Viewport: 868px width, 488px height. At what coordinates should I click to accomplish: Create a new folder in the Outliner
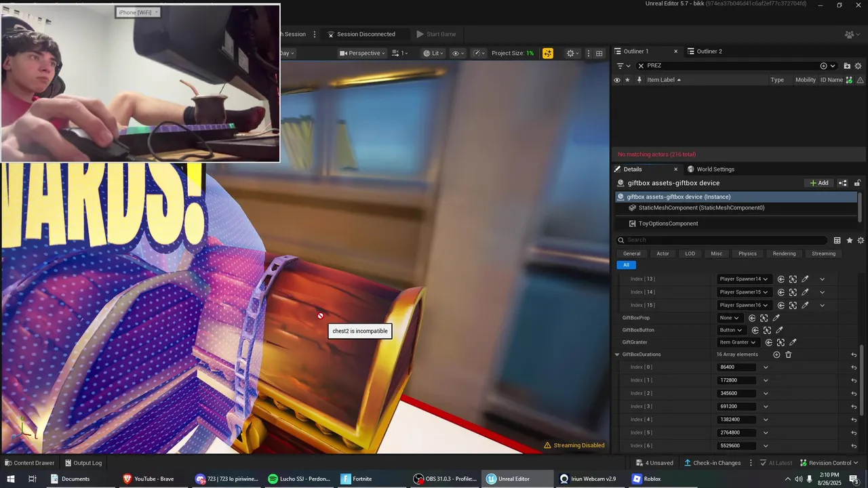point(847,66)
